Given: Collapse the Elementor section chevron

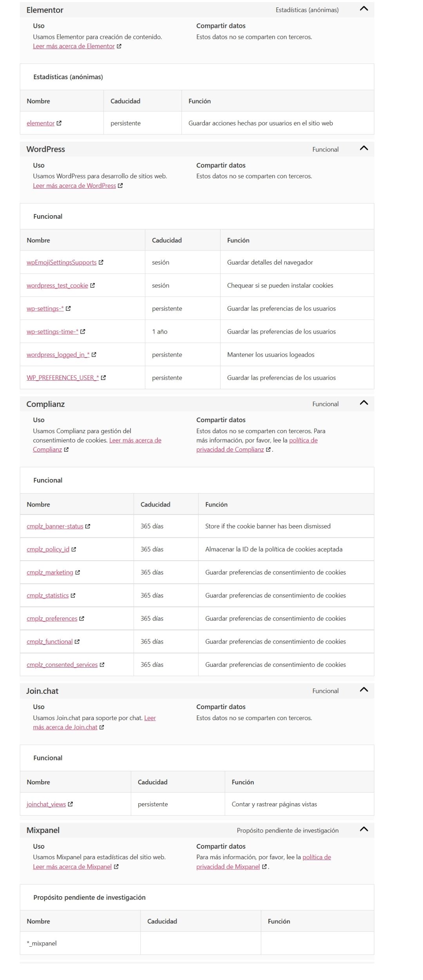Looking at the screenshot, I should [x=364, y=9].
